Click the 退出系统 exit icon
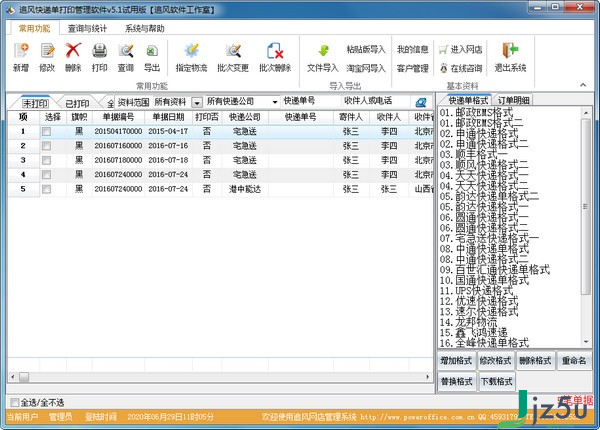This screenshot has height=430, width=600. coord(510,50)
